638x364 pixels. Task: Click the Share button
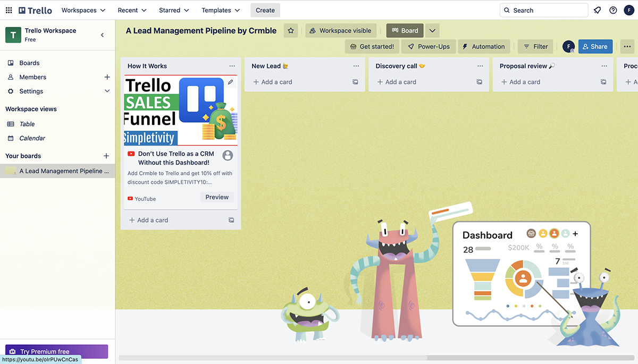[x=595, y=46]
